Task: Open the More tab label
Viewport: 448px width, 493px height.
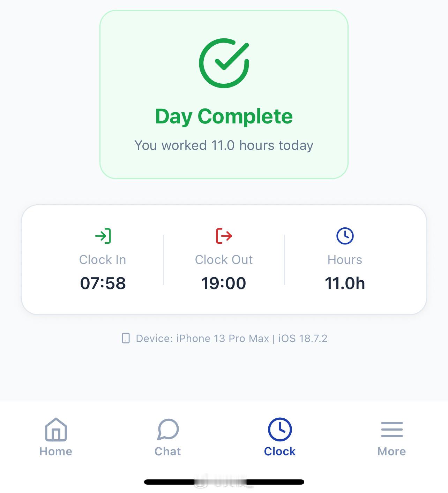Action: 392,452
